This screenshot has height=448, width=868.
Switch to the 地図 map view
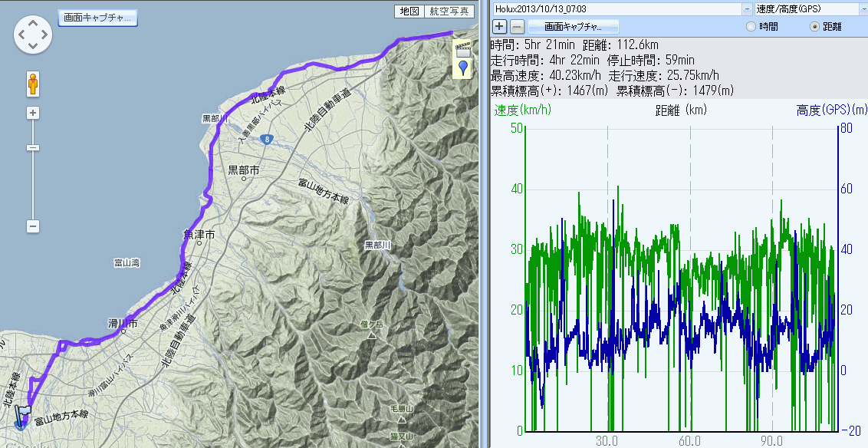409,12
